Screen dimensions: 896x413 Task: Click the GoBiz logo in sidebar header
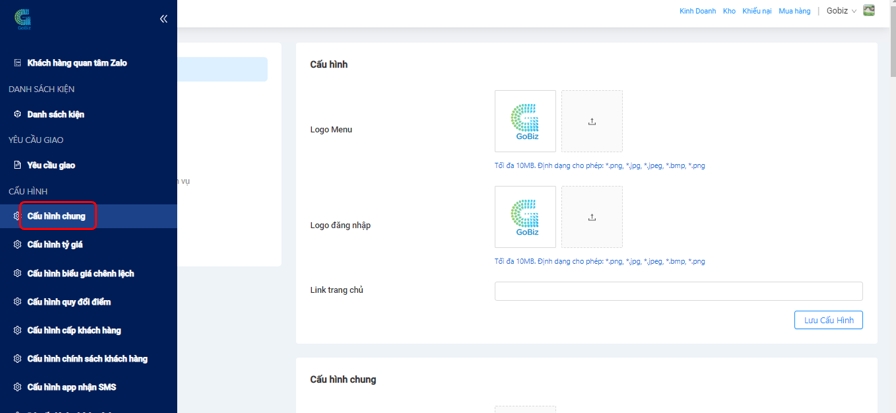coord(22,18)
